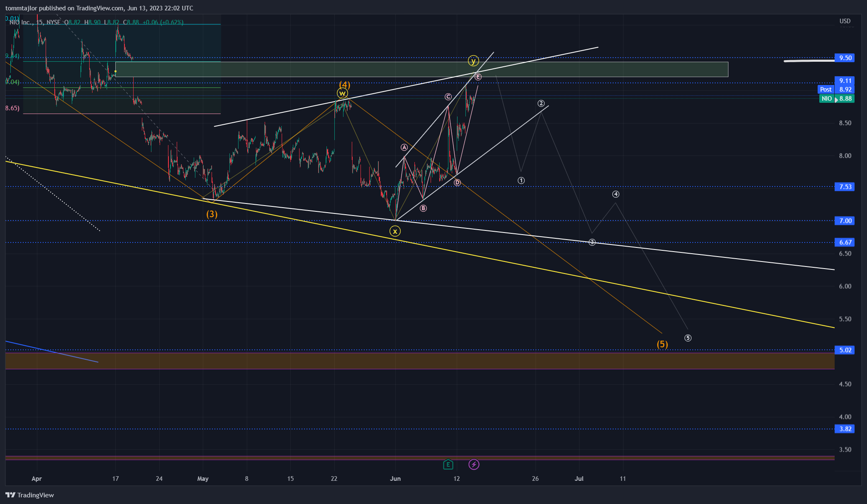Screen dimensions: 867x504
Task: Click the orange (4) wave label
Action: tap(345, 85)
